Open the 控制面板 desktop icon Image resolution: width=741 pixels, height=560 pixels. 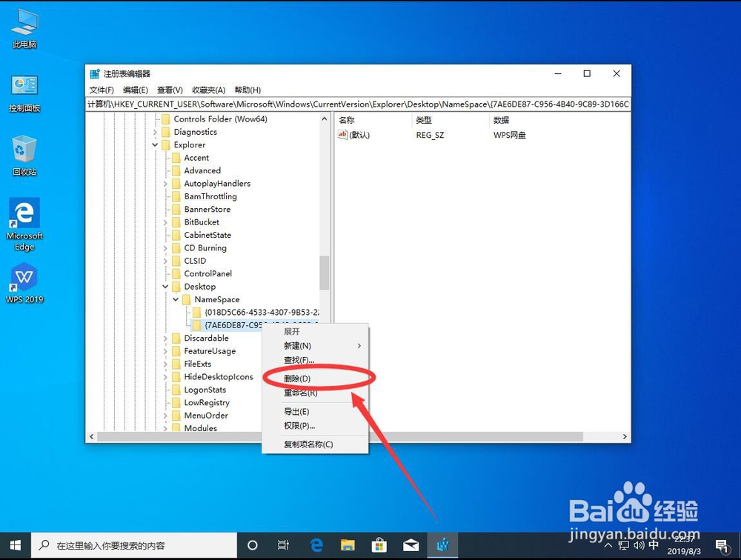[x=24, y=93]
